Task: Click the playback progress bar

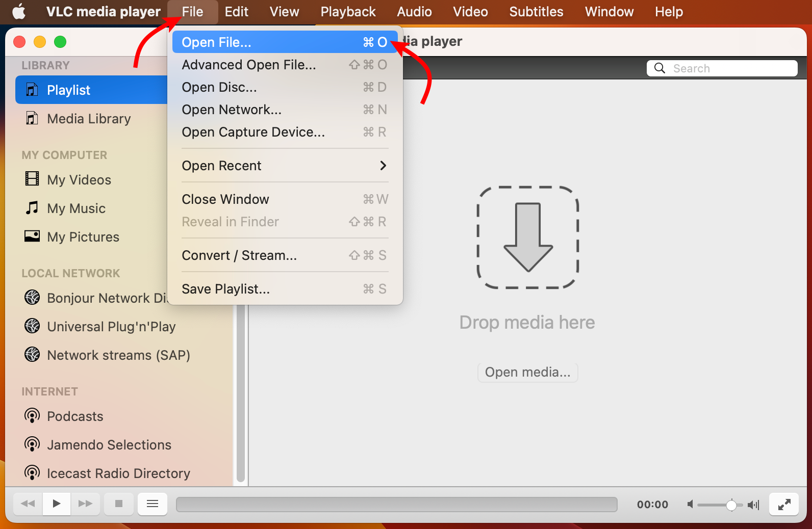Action: coord(396,505)
